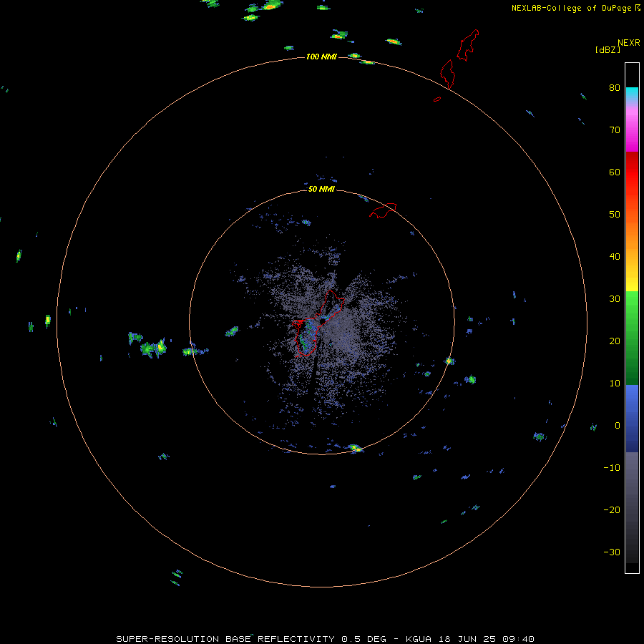Click the 100 NMI range ring label
This screenshot has width=644, height=644.
coord(321,57)
